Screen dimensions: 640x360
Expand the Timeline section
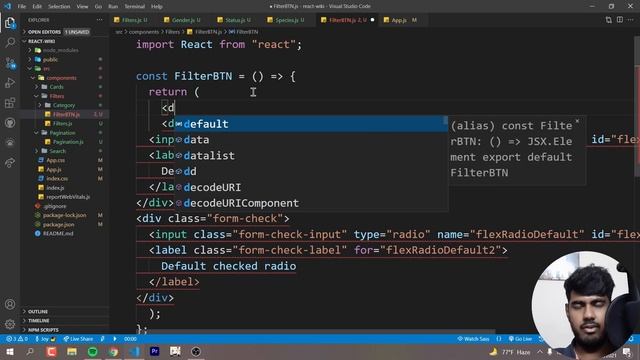(x=38, y=321)
